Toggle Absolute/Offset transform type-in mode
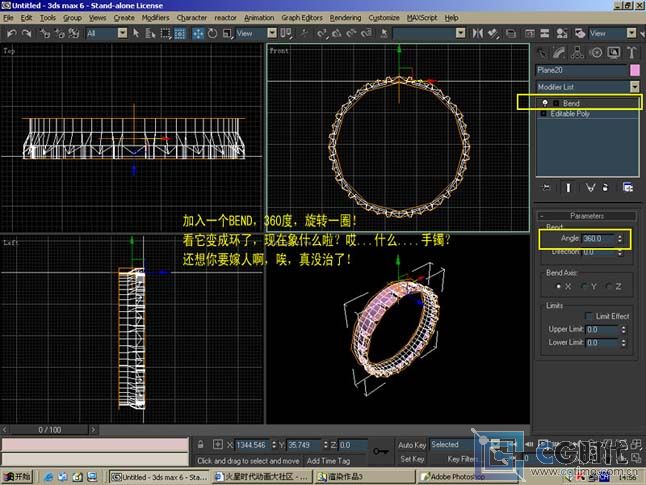 pyautogui.click(x=218, y=445)
